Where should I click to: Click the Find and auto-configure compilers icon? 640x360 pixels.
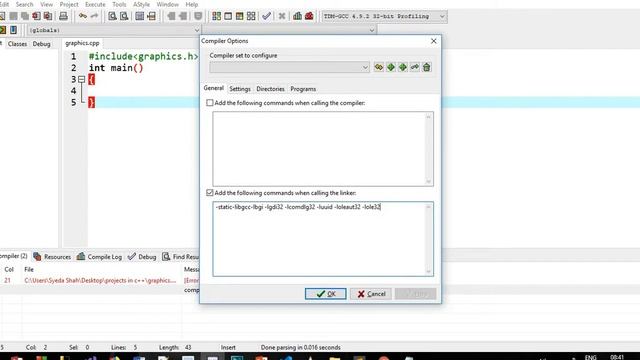[x=379, y=67]
